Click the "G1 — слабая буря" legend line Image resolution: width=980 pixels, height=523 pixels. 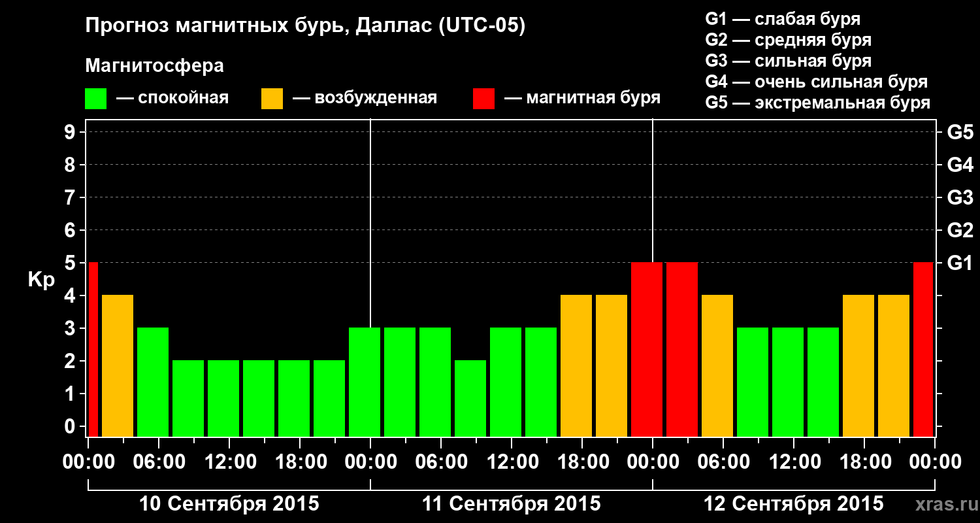(x=783, y=19)
